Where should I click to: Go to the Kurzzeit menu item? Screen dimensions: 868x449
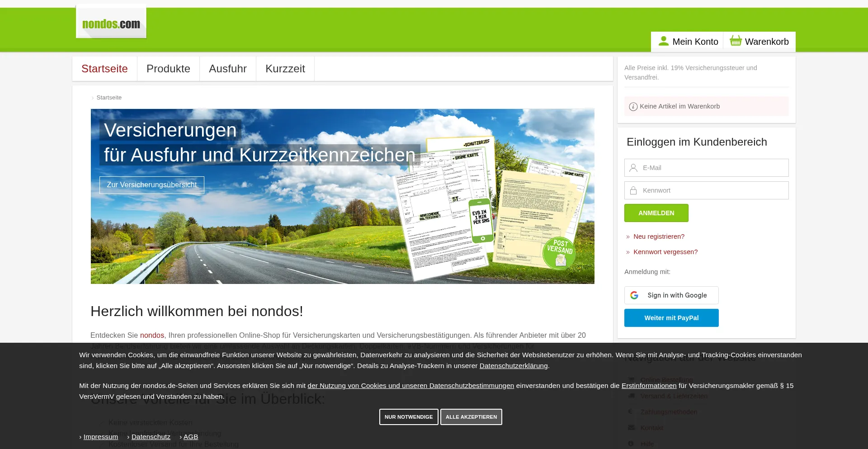pyautogui.click(x=285, y=69)
